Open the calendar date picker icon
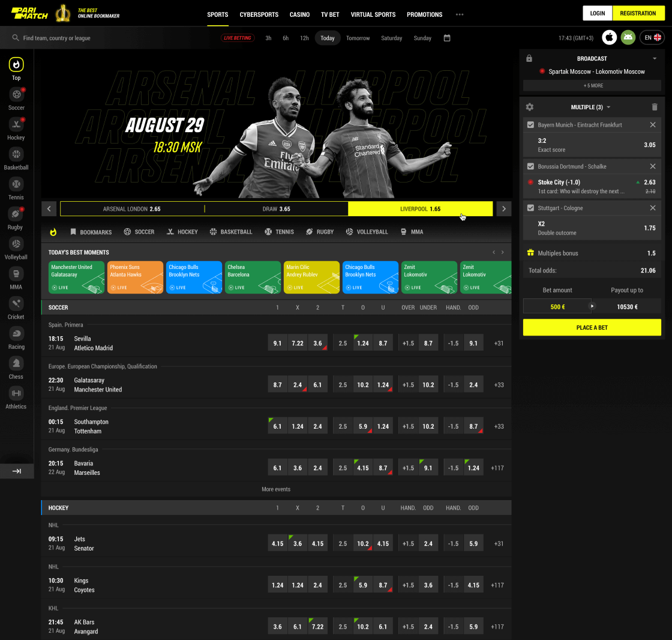The image size is (672, 640). [x=447, y=38]
